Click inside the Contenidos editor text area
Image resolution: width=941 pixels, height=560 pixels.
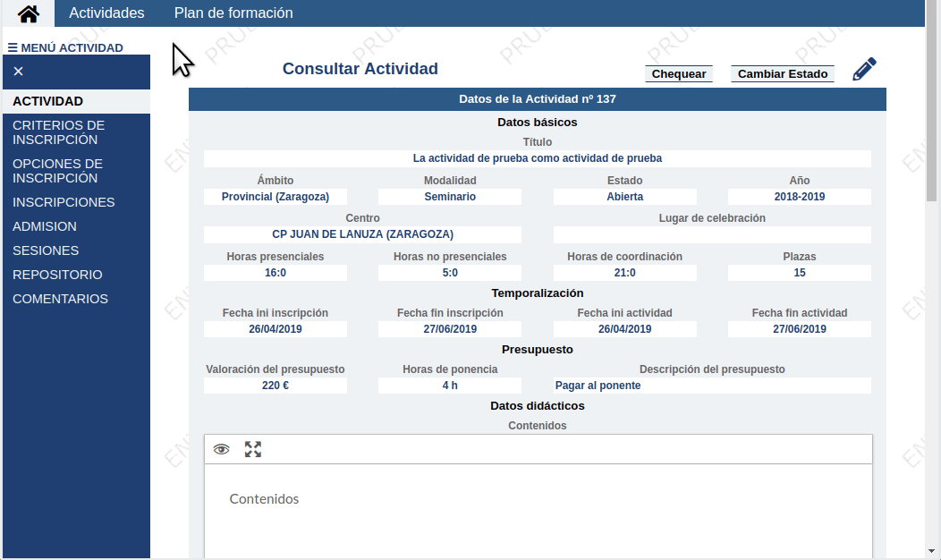538,511
